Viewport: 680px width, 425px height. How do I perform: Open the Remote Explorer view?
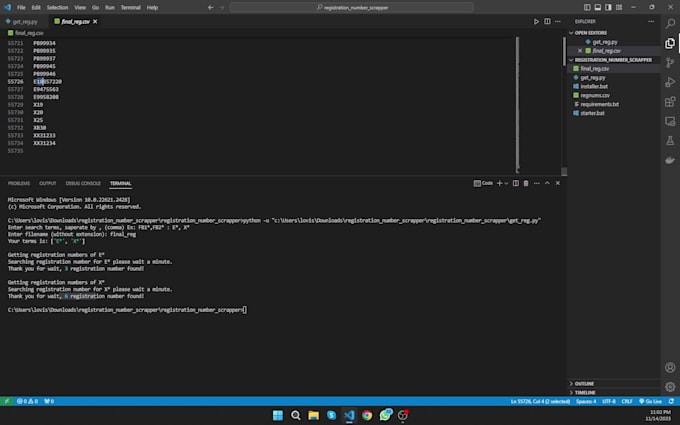[x=670, y=121]
